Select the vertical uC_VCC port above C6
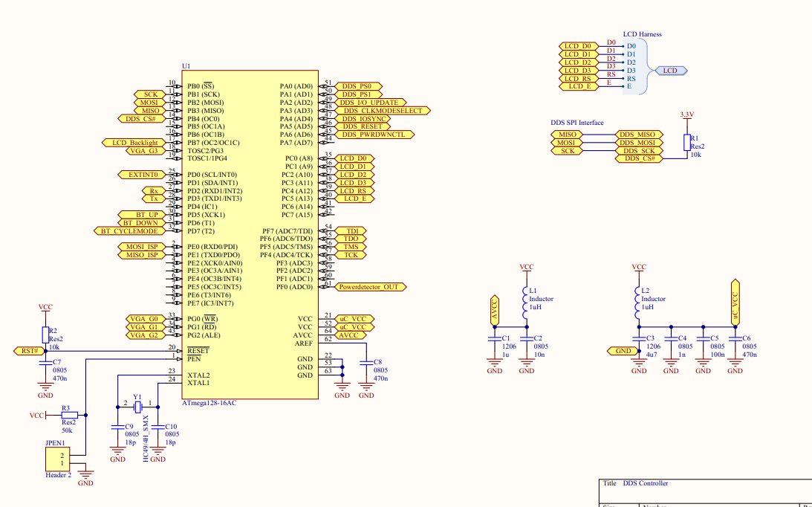The image size is (812, 507). (735, 303)
